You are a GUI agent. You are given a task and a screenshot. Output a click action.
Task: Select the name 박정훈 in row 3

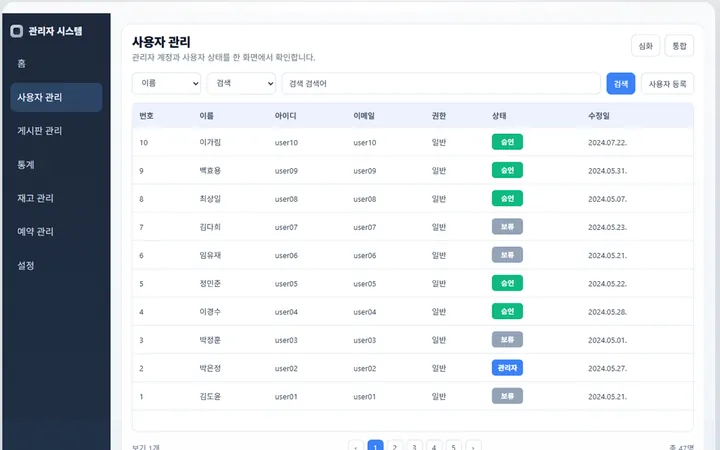pyautogui.click(x=210, y=340)
